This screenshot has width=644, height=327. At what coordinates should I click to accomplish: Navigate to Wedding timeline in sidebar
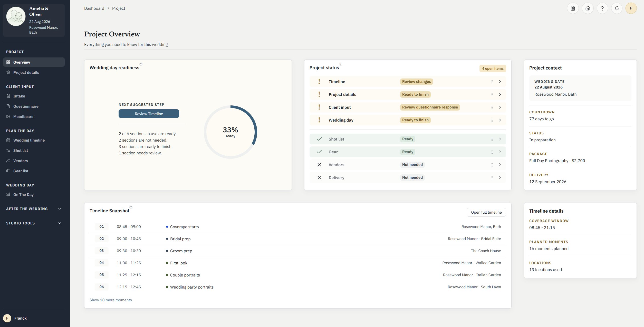[x=34, y=140]
